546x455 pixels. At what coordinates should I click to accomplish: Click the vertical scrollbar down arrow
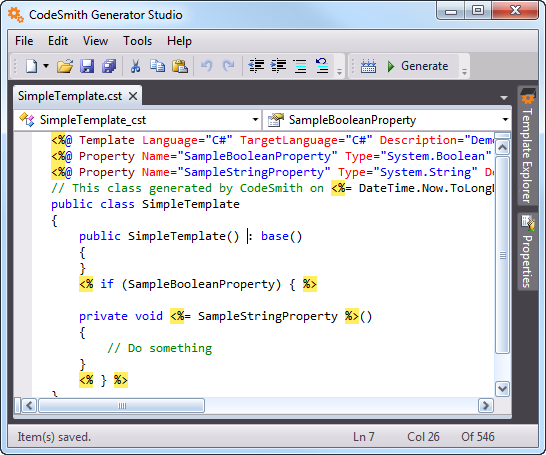tap(502, 389)
